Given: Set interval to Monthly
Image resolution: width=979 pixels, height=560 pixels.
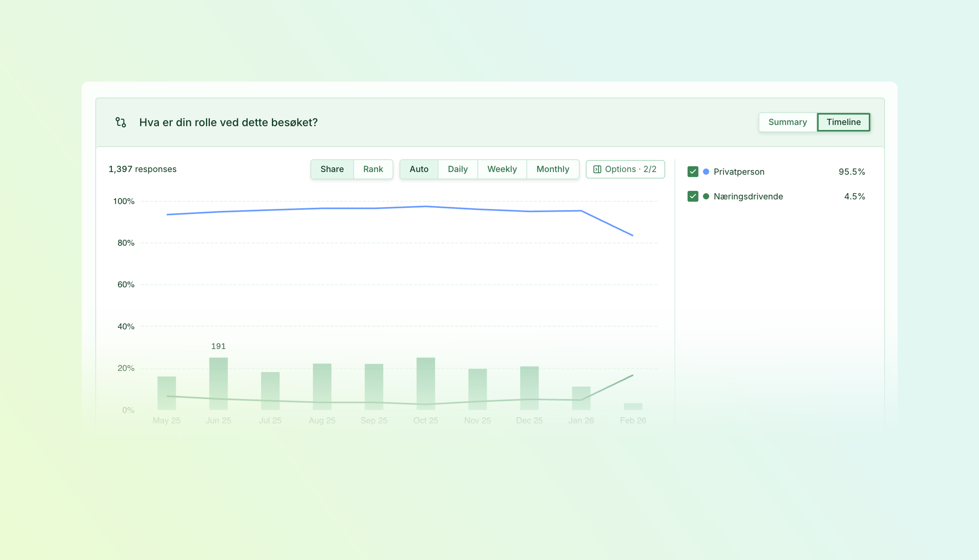Looking at the screenshot, I should point(552,169).
